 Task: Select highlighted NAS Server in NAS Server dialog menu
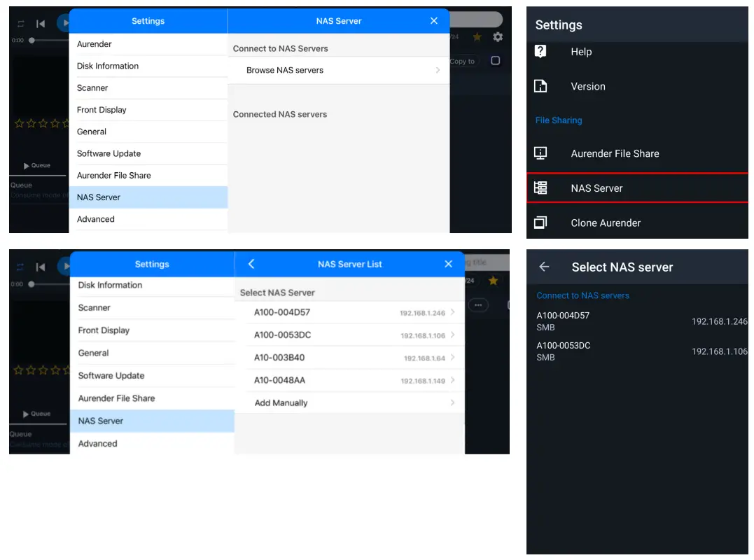click(x=148, y=197)
